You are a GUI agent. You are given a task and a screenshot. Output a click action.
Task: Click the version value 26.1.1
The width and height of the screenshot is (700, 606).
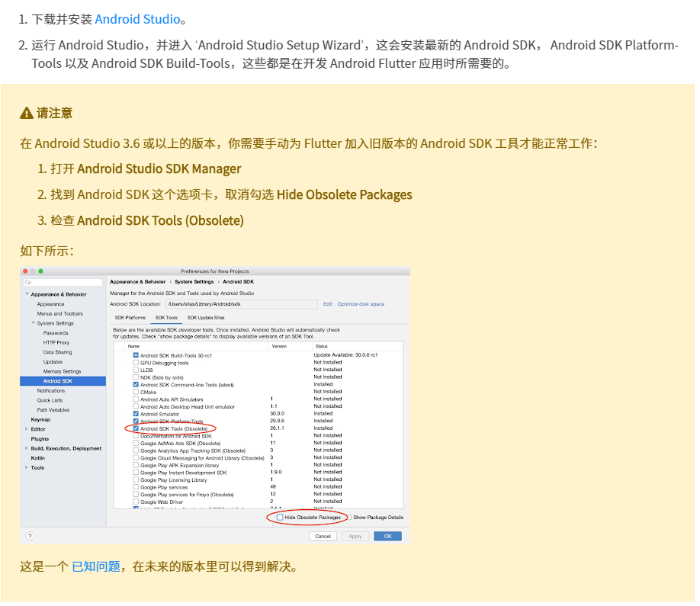point(277,428)
